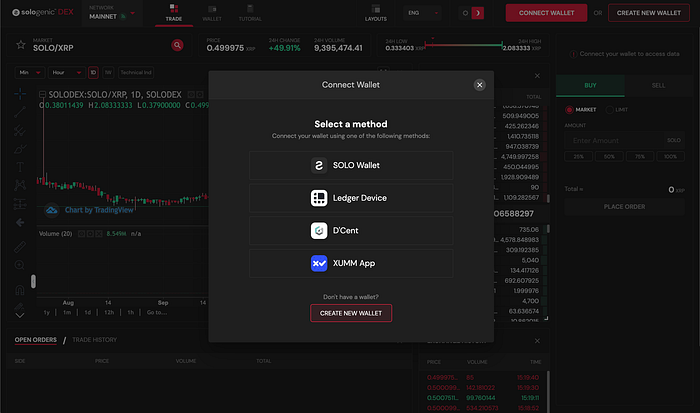Click the Connect Wallet button in the header
This screenshot has height=413, width=700.
coord(546,13)
